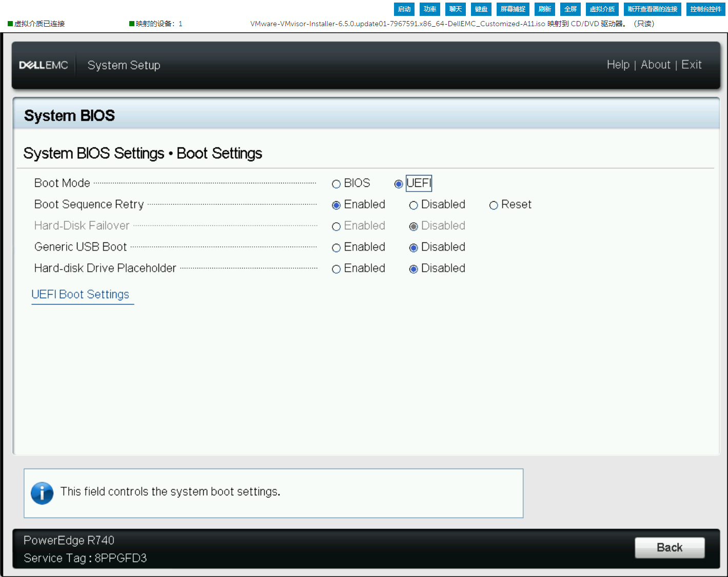The image size is (728, 577).
Task: Click the Boot Sequence Retry label
Action: (x=89, y=204)
